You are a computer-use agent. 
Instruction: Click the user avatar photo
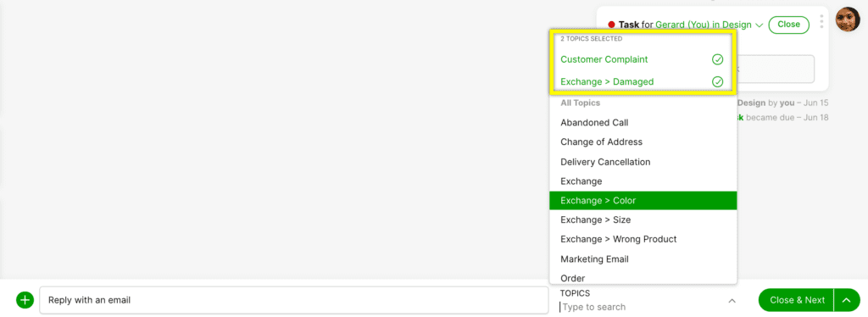click(x=848, y=19)
